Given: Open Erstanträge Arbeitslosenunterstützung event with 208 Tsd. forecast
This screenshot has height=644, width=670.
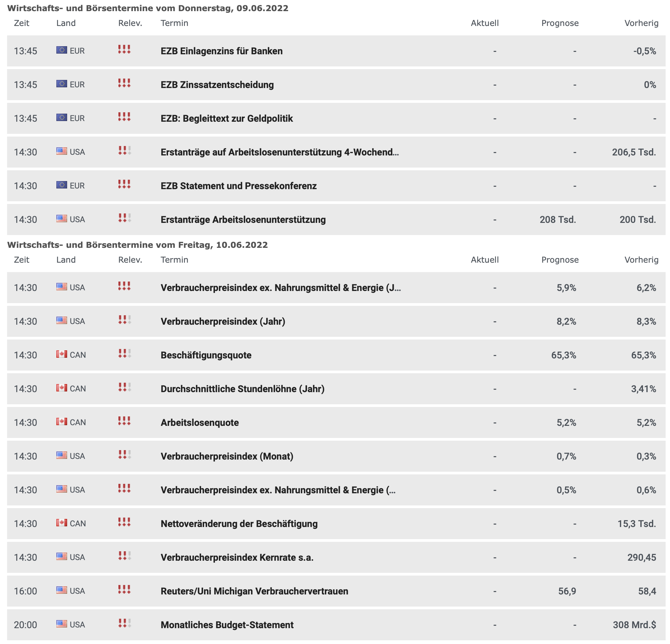Looking at the screenshot, I should 243,220.
